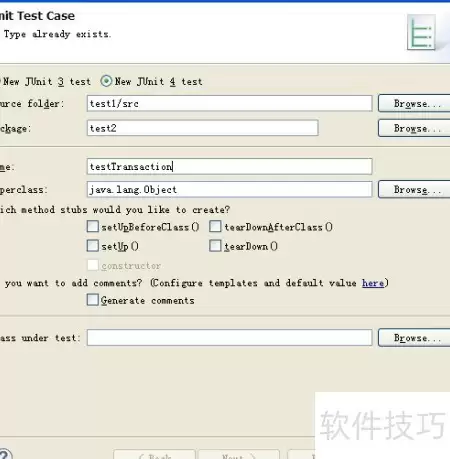Viewport: 450px width, 459px height.
Task: Check the setUp() method stub
Action: [x=93, y=246]
